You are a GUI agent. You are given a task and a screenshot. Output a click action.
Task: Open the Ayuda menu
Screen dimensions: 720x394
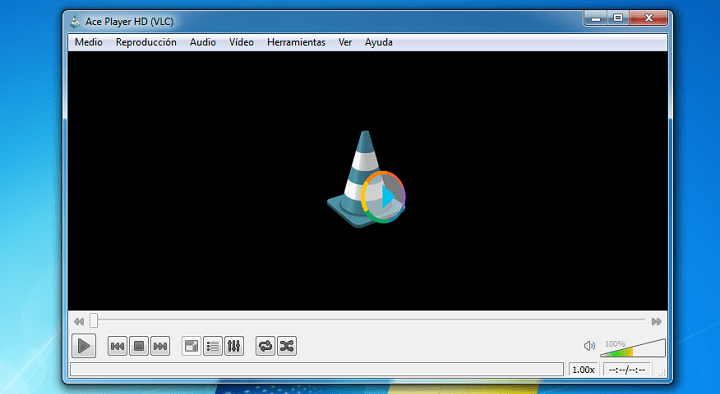pos(378,42)
